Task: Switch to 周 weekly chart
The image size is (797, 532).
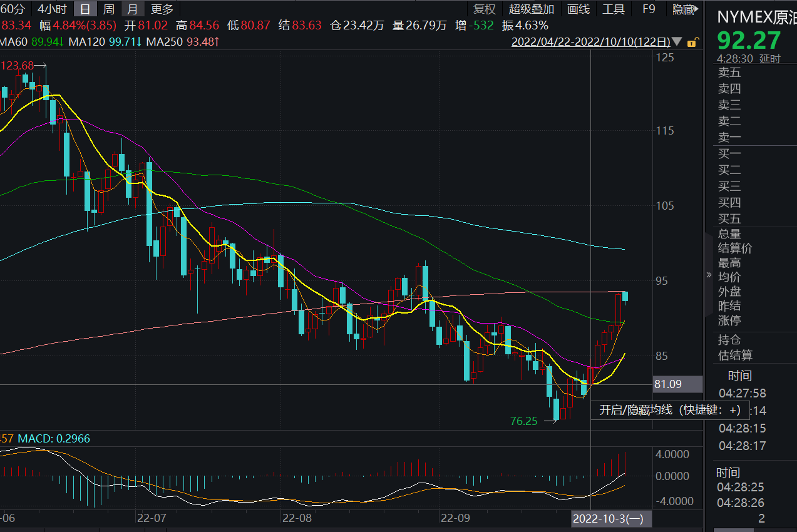Action: click(108, 9)
